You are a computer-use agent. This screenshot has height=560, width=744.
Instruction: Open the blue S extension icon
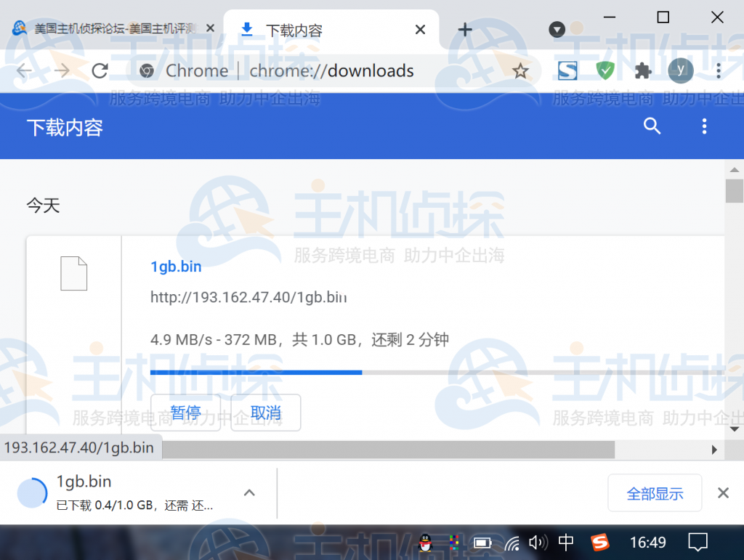click(x=567, y=71)
